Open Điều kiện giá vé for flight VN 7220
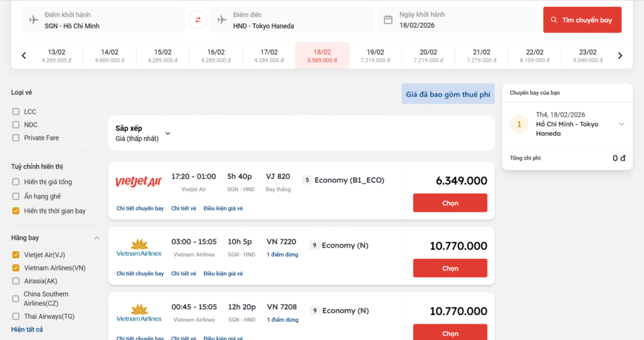644x340 pixels. (223, 274)
